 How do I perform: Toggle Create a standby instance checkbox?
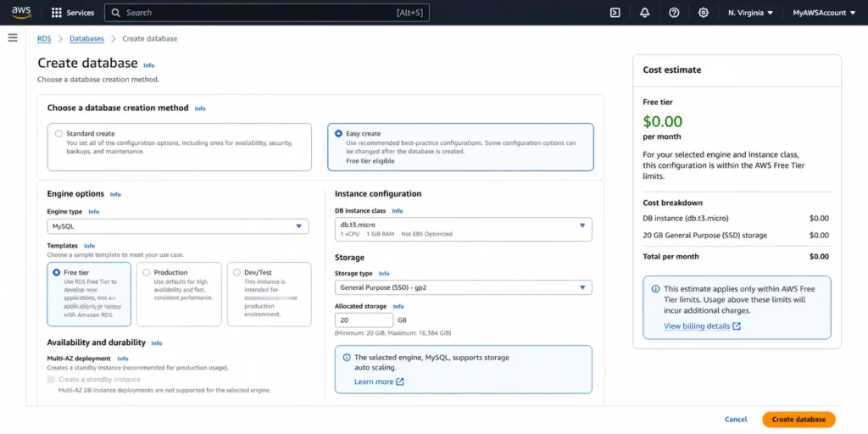[52, 379]
